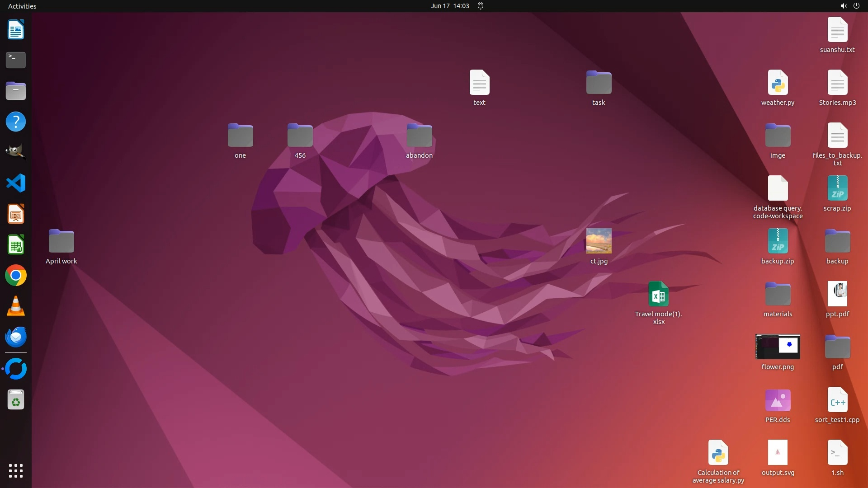Open VLC media player icon
868x488 pixels.
(x=16, y=306)
